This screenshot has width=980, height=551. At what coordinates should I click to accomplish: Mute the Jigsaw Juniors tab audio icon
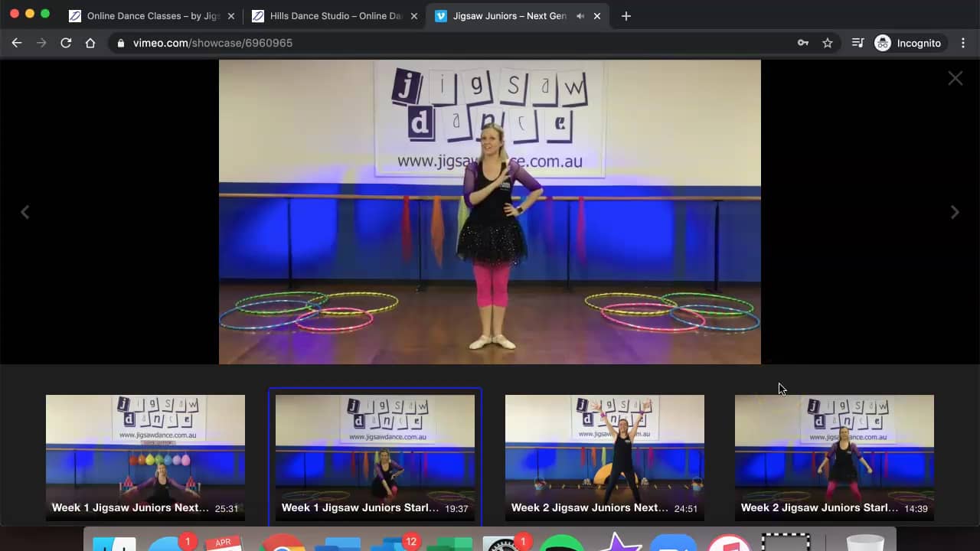tap(580, 16)
